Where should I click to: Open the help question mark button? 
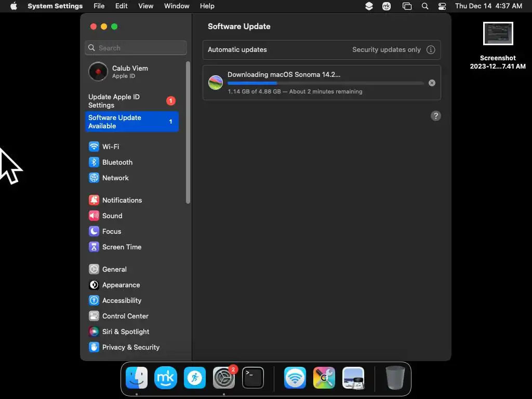(x=436, y=116)
